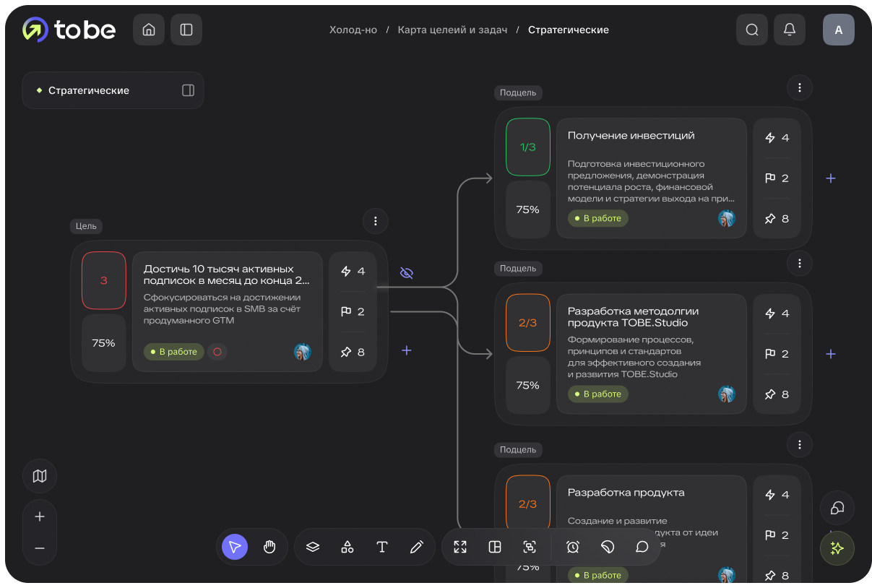Open the minimap icon
872x588 pixels.
(x=40, y=476)
